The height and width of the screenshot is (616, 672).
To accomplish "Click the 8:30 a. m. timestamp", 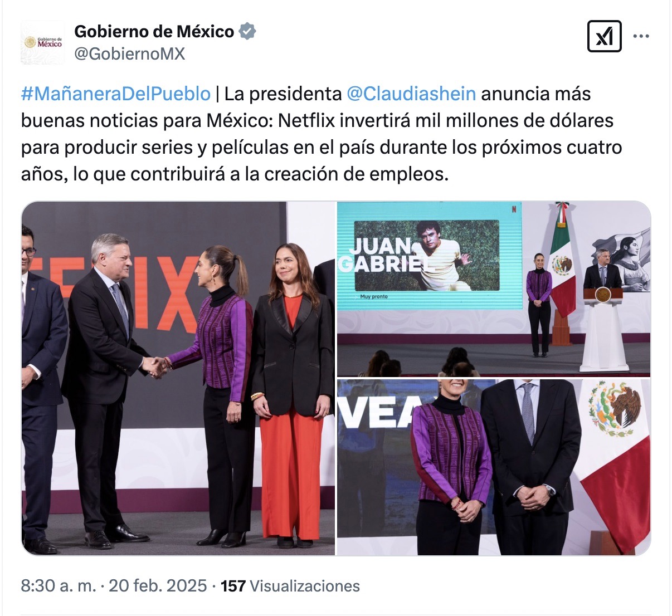I will pyautogui.click(x=59, y=586).
